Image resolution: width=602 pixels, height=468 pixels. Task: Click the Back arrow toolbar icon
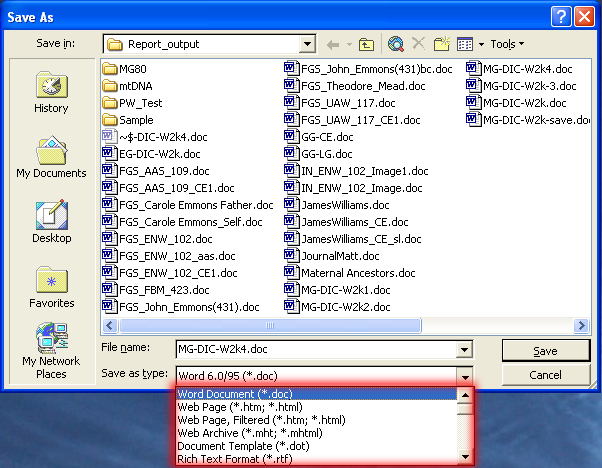332,45
